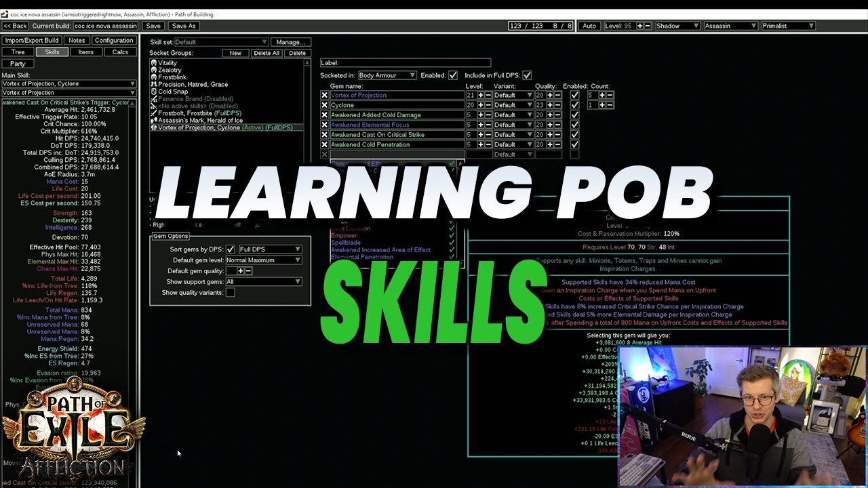Viewport: 868px width, 488px height.
Task: Open the Notes tab
Action: click(77, 41)
